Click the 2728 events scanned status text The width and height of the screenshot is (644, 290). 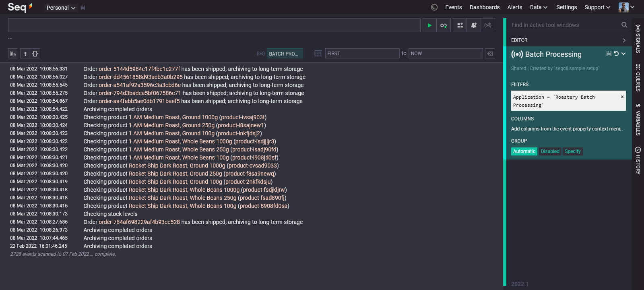tap(63, 254)
